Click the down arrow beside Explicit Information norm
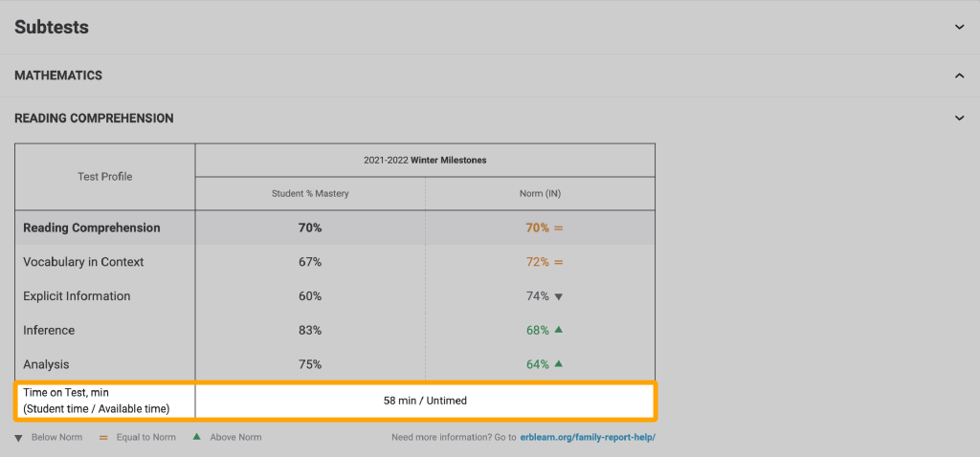Screen dimensions: 980x457 click(559, 296)
